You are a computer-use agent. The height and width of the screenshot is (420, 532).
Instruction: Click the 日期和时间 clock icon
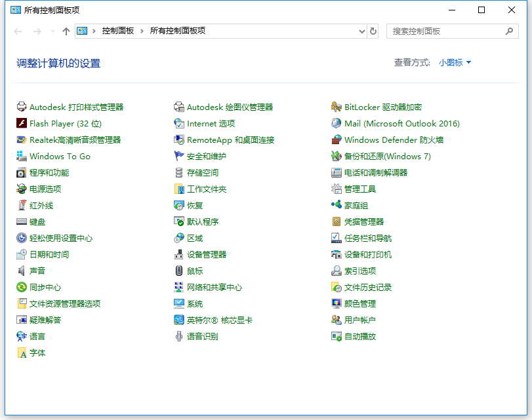pyautogui.click(x=22, y=255)
